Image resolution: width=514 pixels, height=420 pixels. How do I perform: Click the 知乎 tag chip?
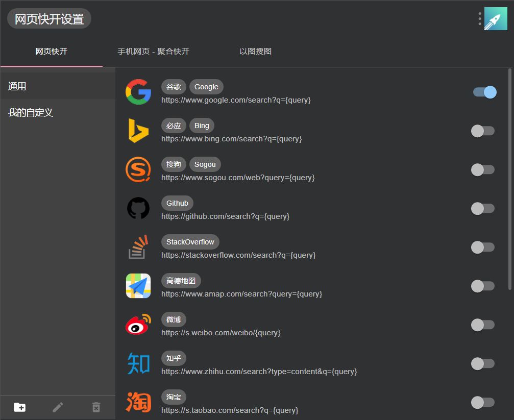(x=174, y=358)
